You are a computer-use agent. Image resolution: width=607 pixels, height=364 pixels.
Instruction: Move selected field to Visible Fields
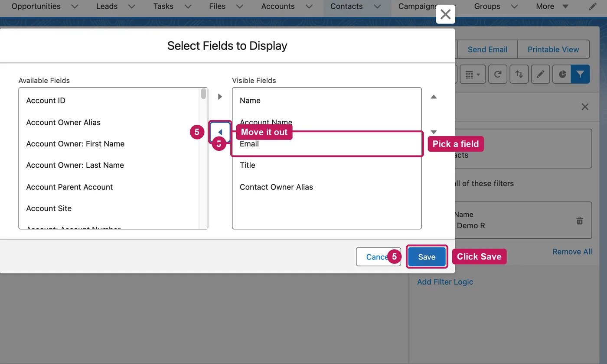(x=220, y=97)
